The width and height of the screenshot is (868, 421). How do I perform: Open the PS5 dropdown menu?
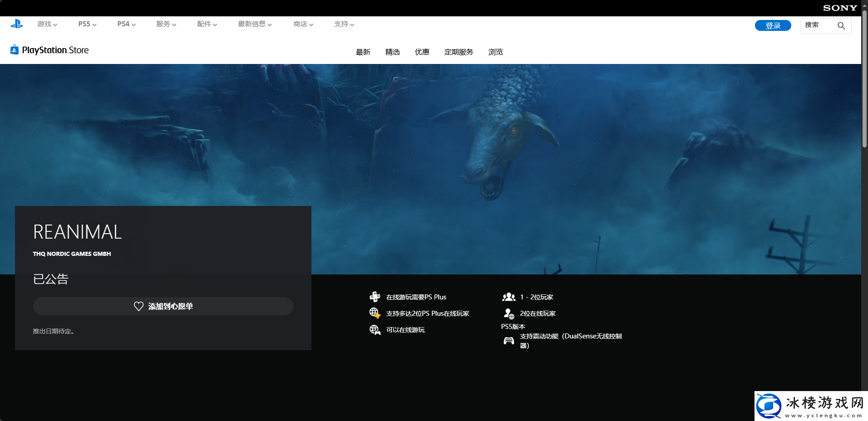(87, 24)
